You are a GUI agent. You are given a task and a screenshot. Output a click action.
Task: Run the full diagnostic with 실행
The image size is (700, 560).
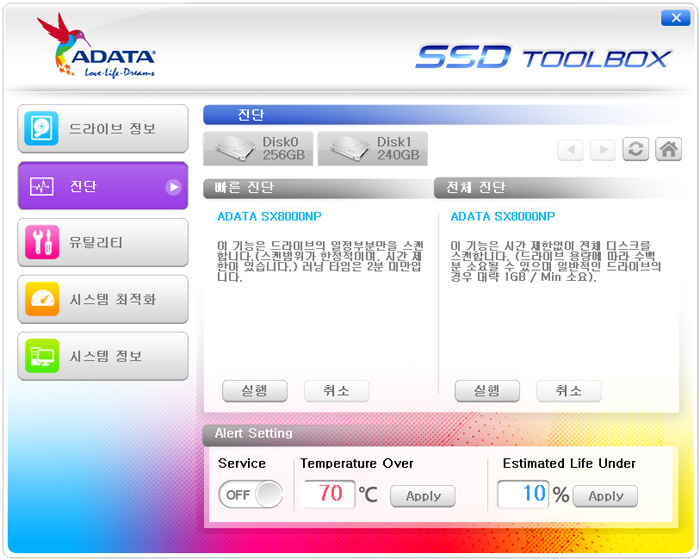click(x=487, y=391)
